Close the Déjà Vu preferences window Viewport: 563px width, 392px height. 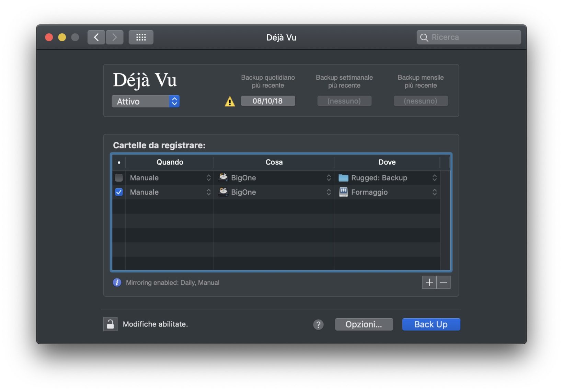(x=49, y=37)
